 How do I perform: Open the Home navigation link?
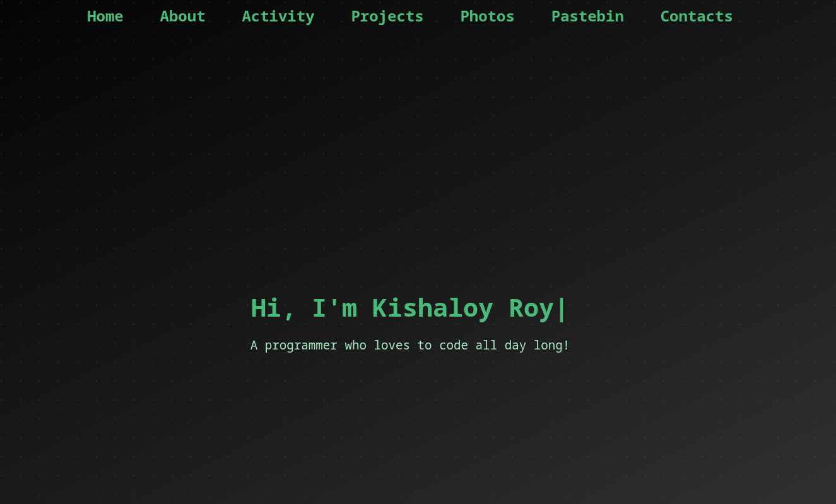point(105,16)
